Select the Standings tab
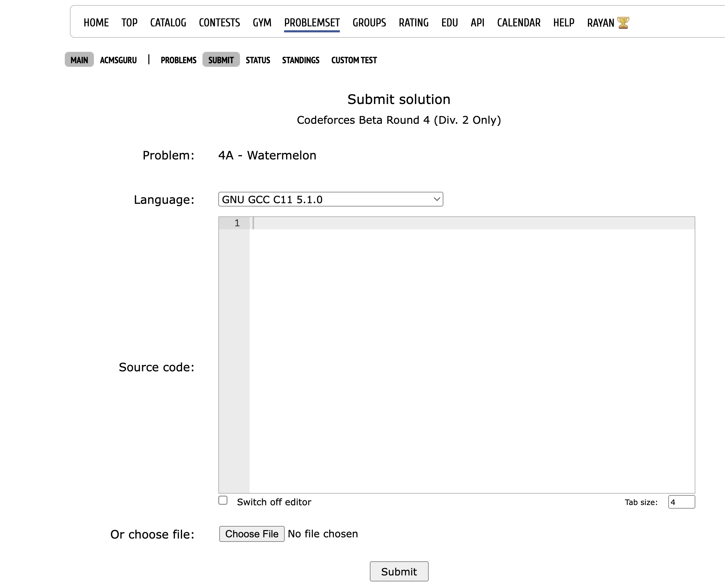 pyautogui.click(x=300, y=60)
